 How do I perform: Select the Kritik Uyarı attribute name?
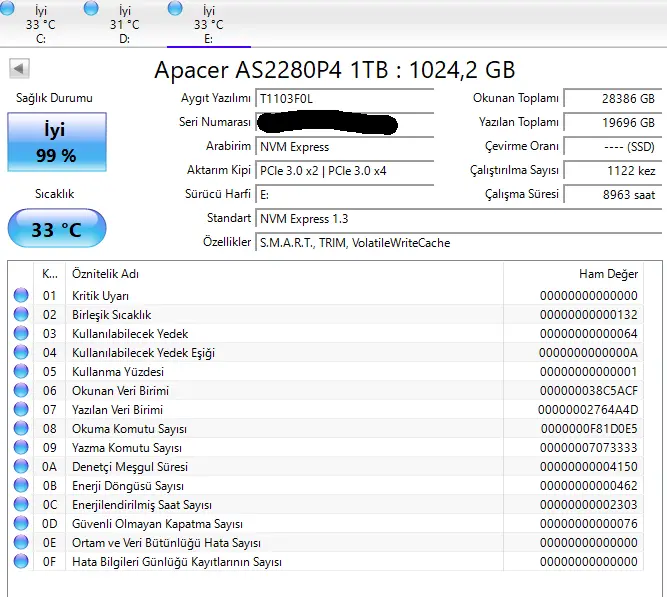coord(100,296)
